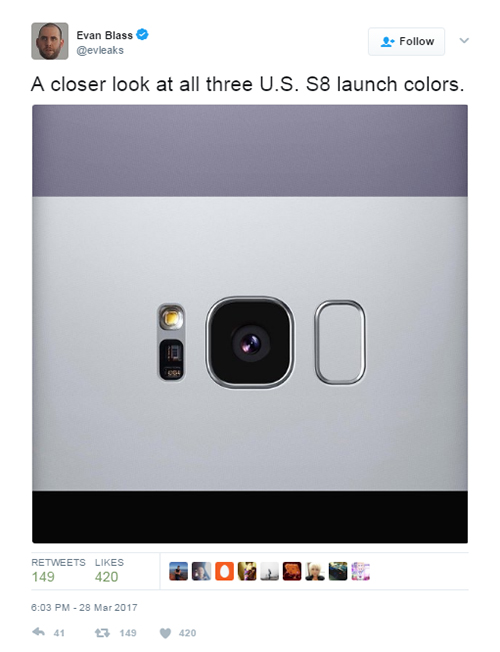View the 420 likes list
Screen dimensions: 500x652
tap(109, 570)
